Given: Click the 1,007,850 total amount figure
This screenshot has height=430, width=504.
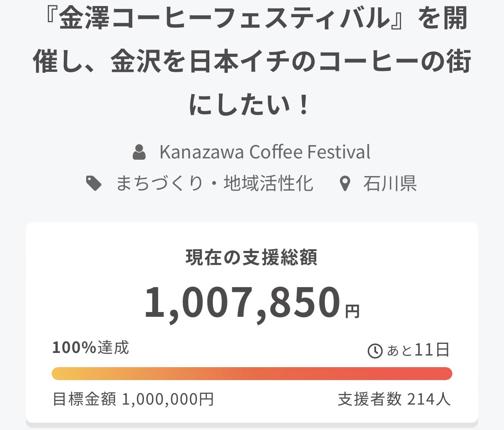Looking at the screenshot, I should coord(242,303).
